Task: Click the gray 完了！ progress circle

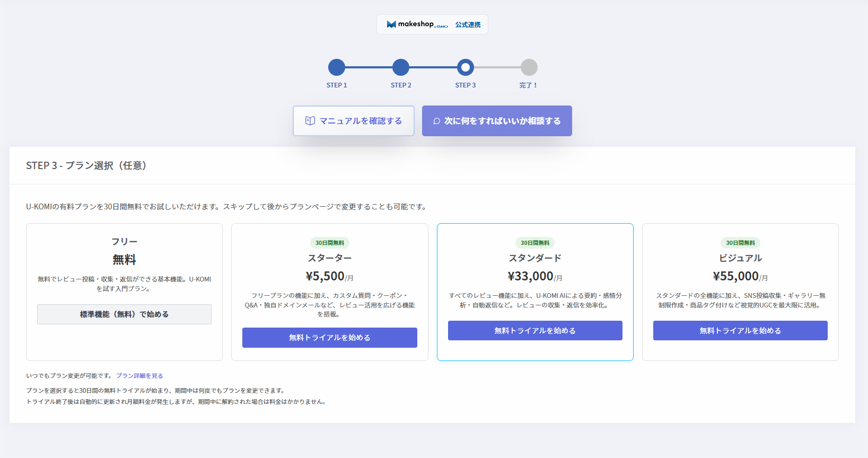Action: point(529,67)
